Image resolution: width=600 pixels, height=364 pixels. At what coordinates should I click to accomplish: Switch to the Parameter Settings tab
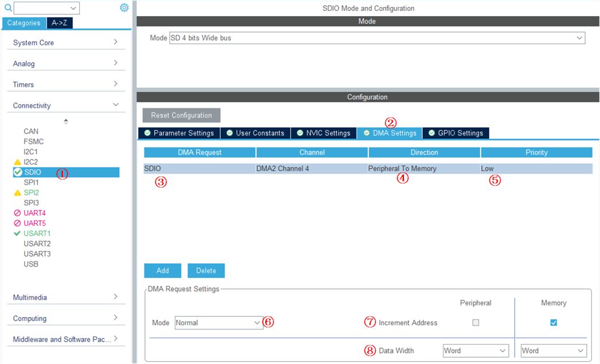[179, 133]
